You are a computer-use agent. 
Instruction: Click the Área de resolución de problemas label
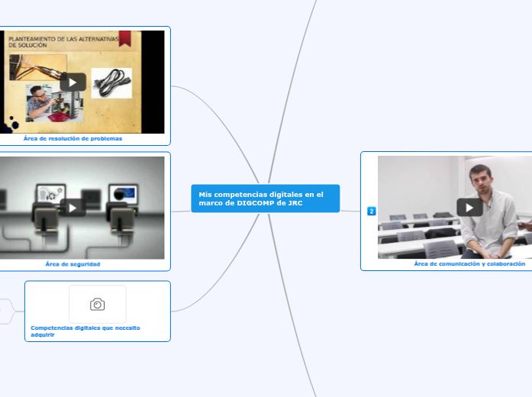click(73, 139)
